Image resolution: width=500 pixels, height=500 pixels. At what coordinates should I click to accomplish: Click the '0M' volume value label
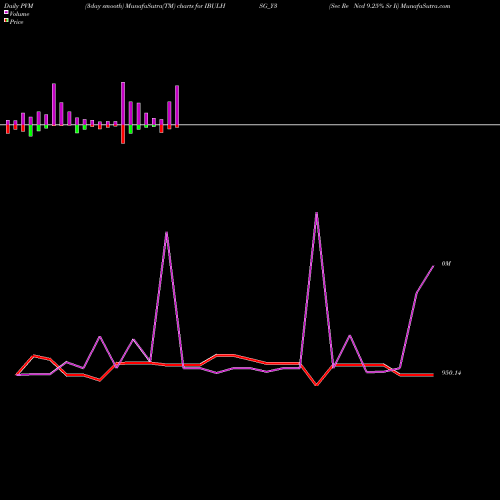[446, 264]
